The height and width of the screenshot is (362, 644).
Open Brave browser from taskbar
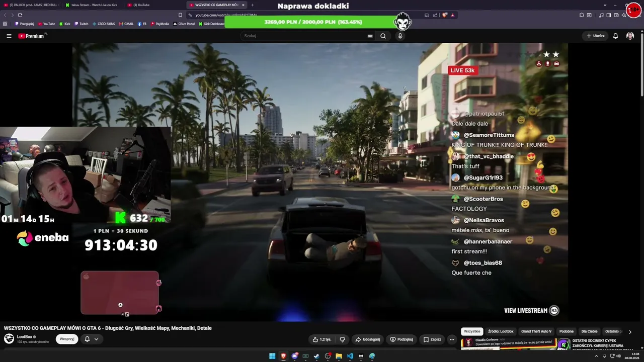tap(283, 356)
